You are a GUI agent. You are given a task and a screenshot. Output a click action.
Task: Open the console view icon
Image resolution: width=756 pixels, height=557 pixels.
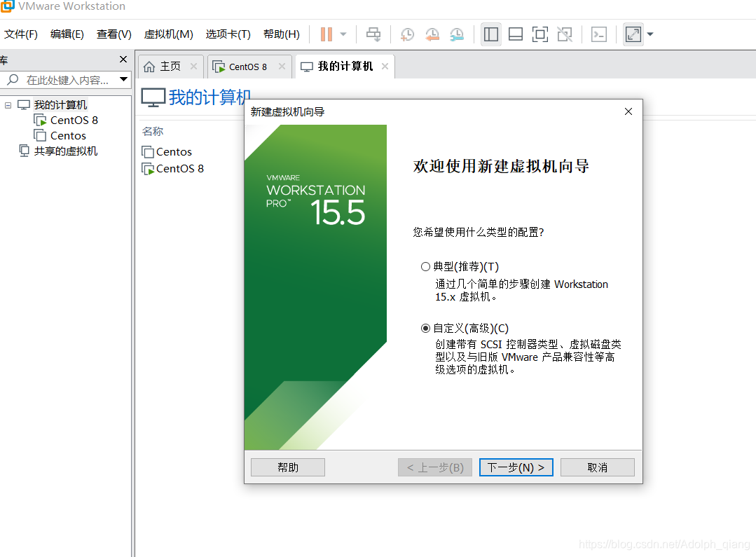point(599,34)
